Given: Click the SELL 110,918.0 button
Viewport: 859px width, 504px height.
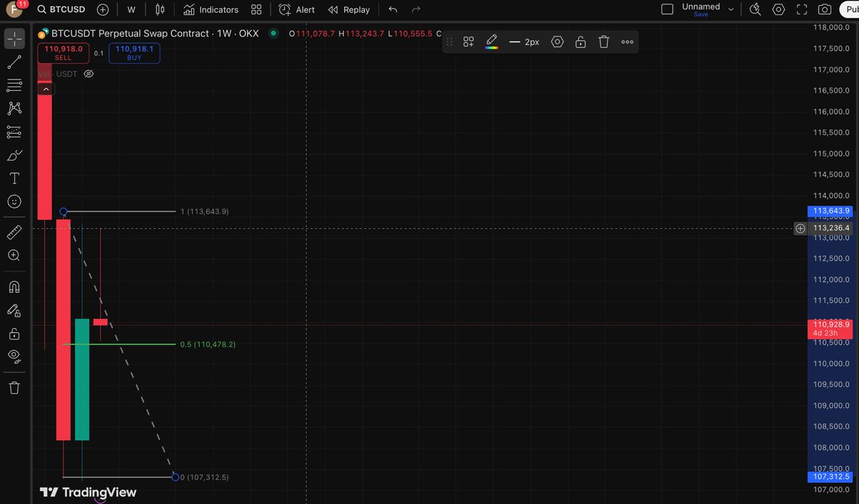Looking at the screenshot, I should tap(62, 53).
